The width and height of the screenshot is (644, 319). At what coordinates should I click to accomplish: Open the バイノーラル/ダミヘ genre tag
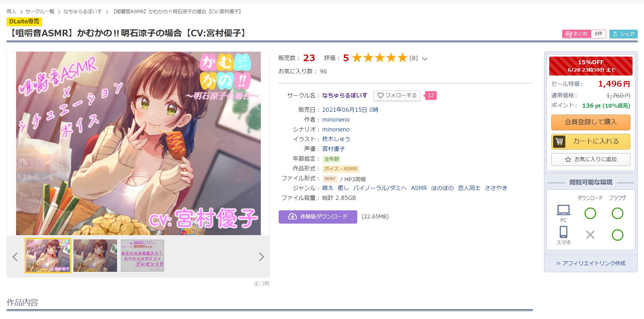point(380,188)
